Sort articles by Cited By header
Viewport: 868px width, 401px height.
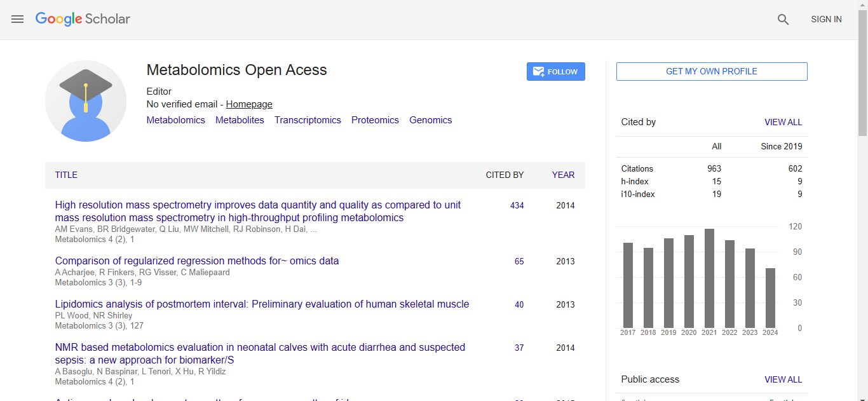(505, 175)
